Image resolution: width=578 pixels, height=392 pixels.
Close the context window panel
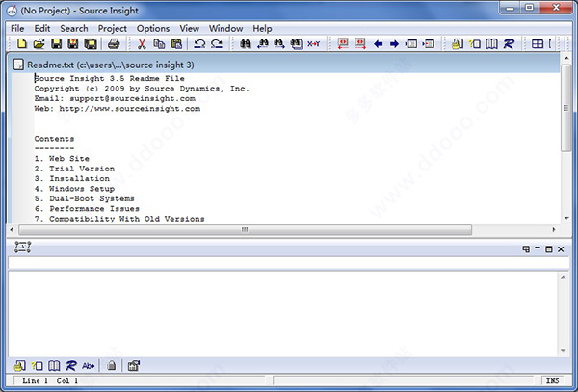[561, 249]
